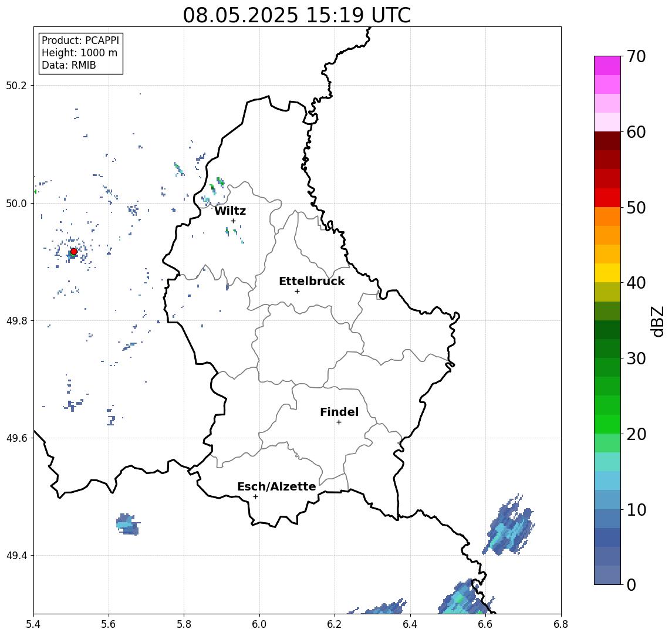Click the latitude 50.0 axis label
Image resolution: width=672 pixels, height=636 pixels.
pyautogui.click(x=16, y=203)
